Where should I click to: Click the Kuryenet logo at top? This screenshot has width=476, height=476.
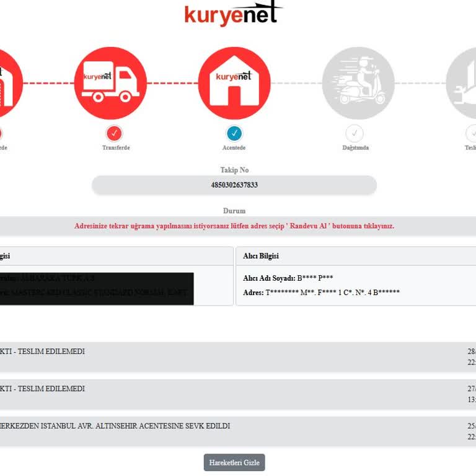[233, 14]
